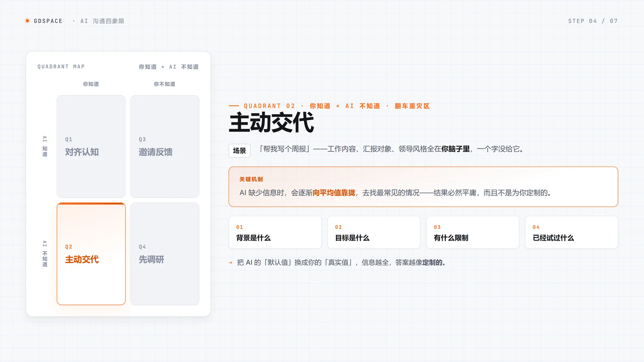This screenshot has height=362, width=644.
Task: Click the GDSPACE brand label
Action: [48, 21]
